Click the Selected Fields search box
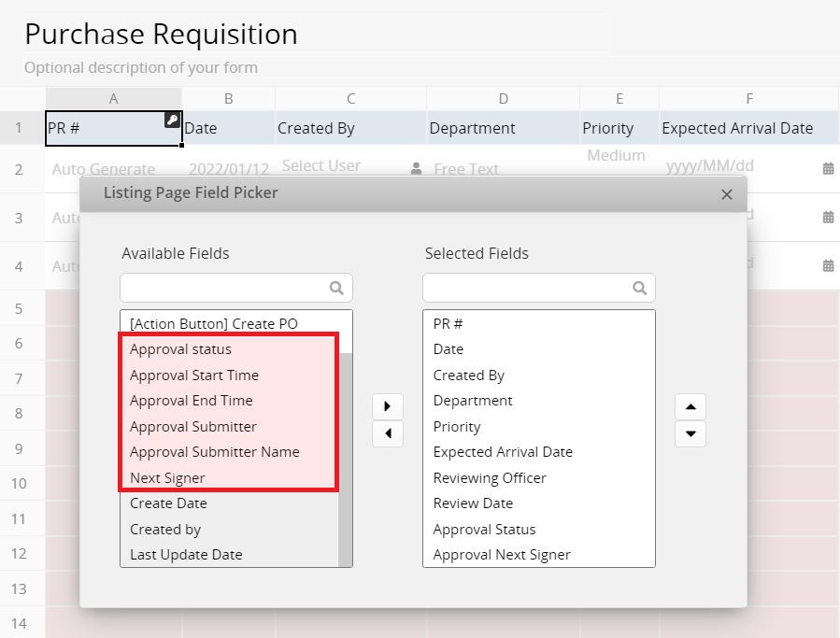The width and height of the screenshot is (840, 638). coord(528,288)
